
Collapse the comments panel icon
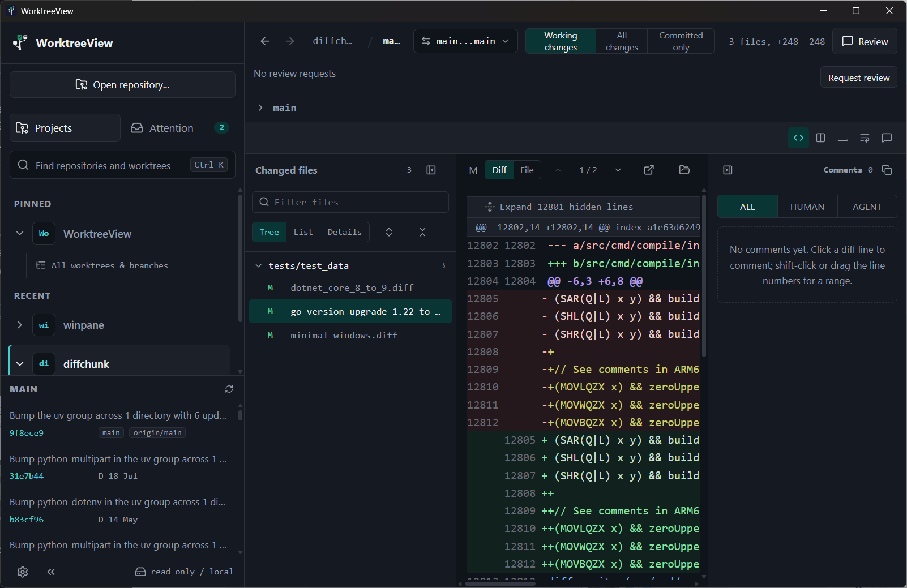click(x=728, y=170)
